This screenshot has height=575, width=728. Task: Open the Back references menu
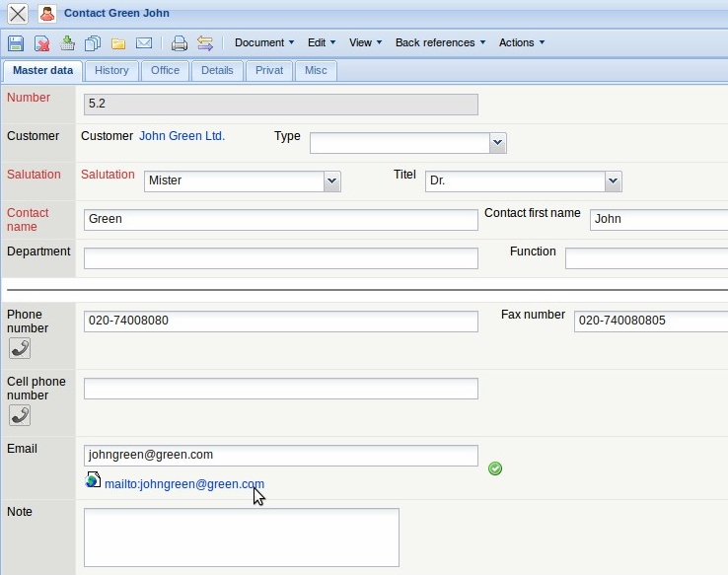pos(440,42)
